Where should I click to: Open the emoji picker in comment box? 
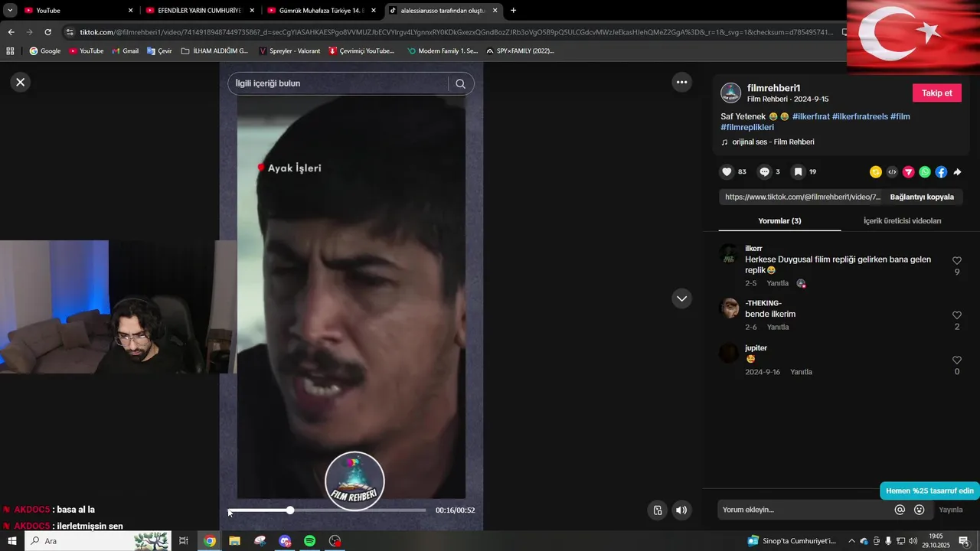pos(920,510)
